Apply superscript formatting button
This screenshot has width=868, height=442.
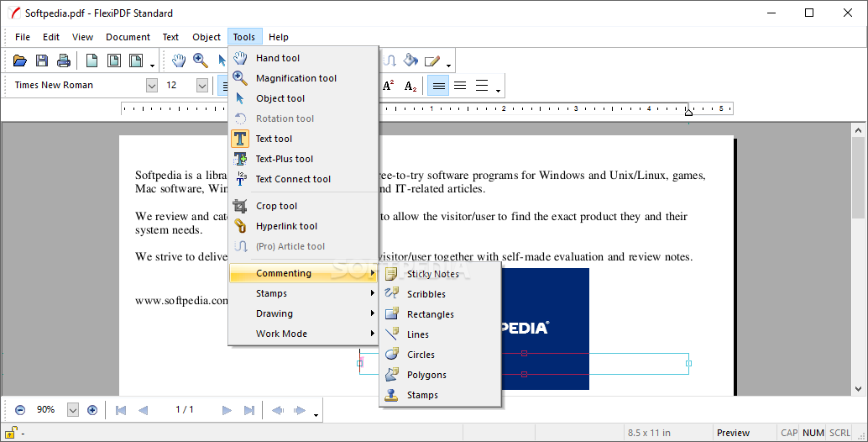point(388,86)
